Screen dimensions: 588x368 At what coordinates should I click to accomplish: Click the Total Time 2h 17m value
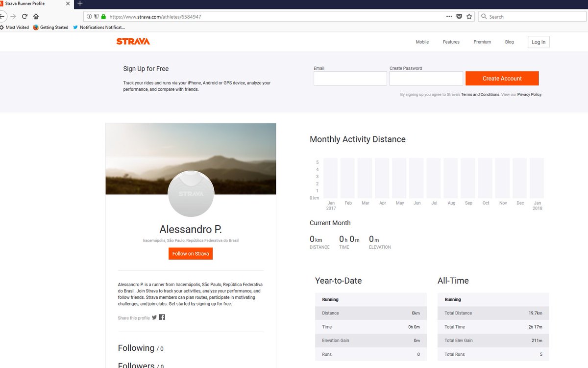point(536,327)
